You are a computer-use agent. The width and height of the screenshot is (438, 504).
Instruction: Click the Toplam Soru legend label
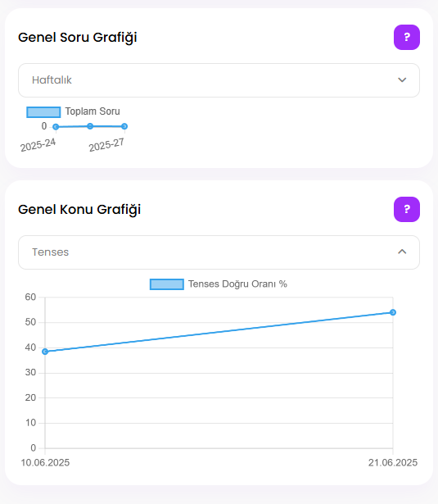tap(93, 111)
